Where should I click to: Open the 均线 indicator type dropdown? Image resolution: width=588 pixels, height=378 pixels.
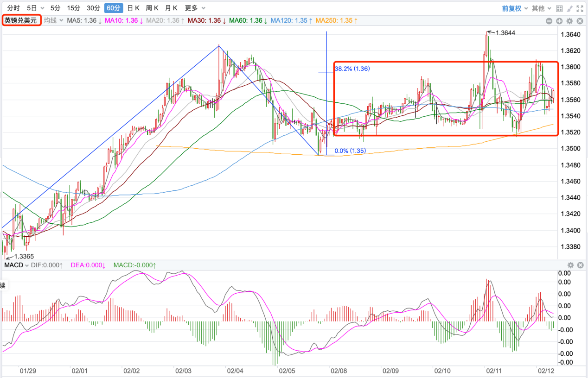[53, 20]
